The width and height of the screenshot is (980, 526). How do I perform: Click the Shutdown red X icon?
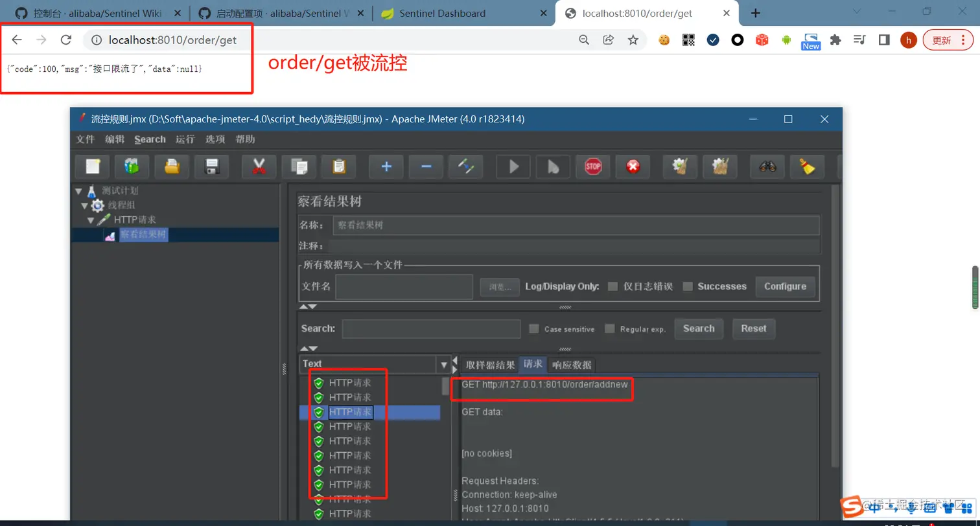click(x=633, y=166)
